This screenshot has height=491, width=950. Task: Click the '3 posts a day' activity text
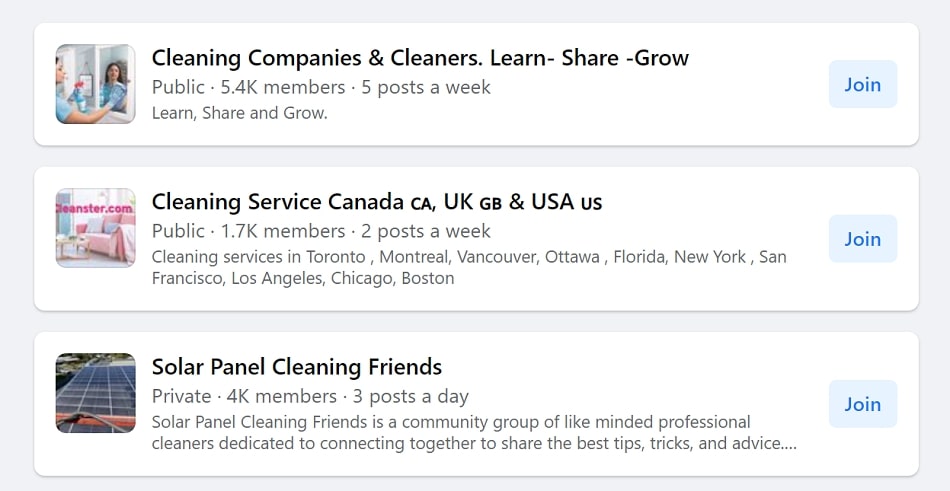coord(411,396)
